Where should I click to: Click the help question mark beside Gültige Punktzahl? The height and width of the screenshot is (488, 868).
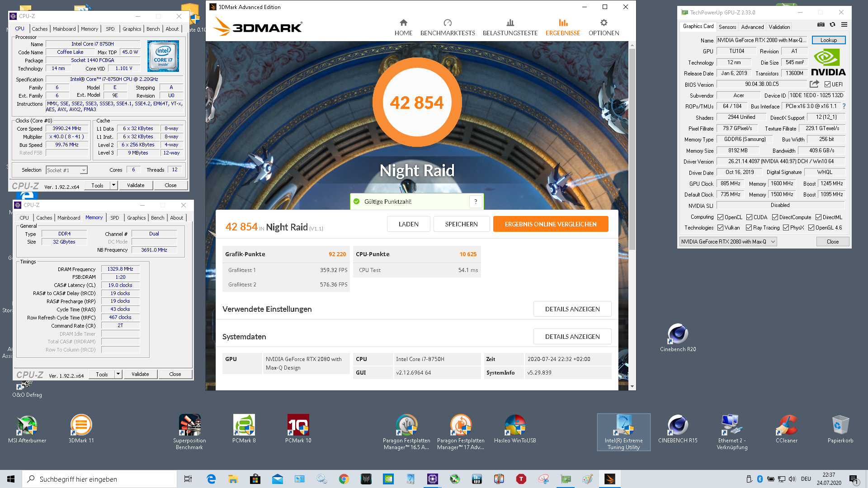[x=476, y=202]
